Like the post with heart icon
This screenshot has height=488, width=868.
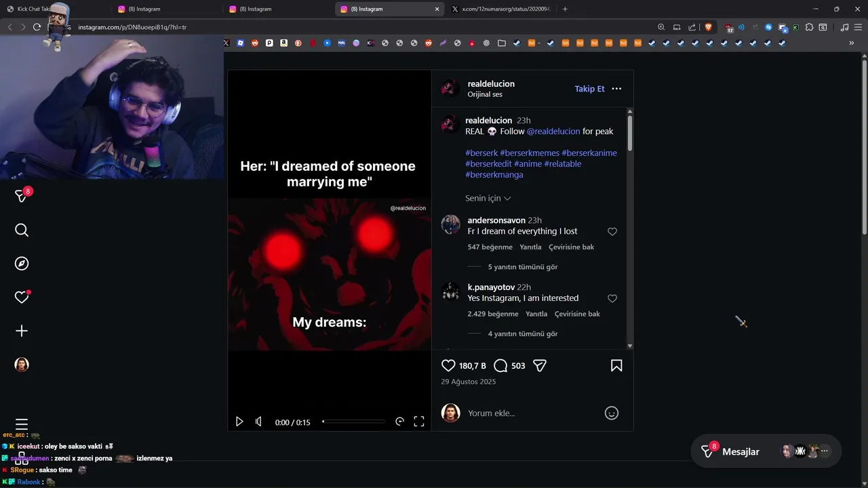(x=448, y=365)
